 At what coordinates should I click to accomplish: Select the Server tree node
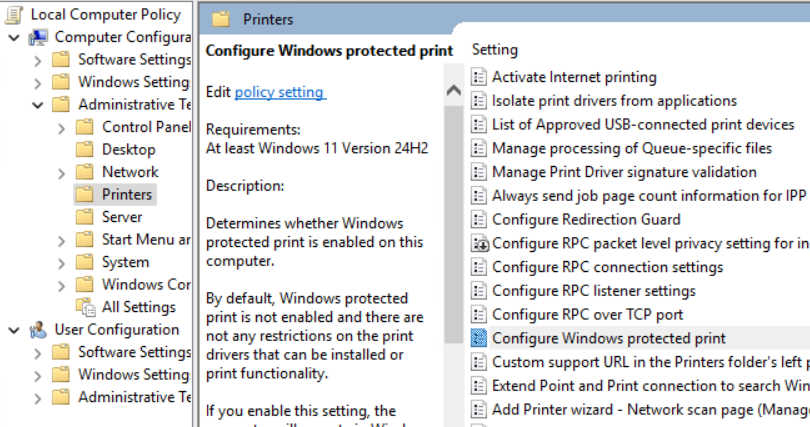(x=121, y=217)
